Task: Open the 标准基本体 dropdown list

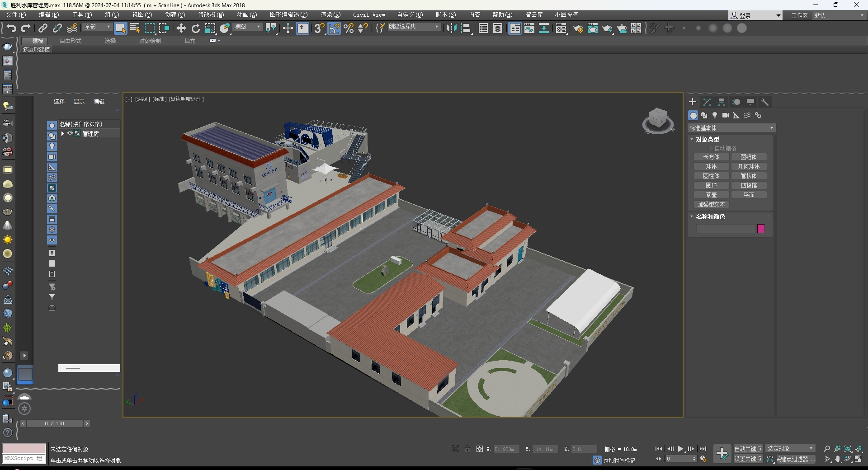Action: point(731,128)
